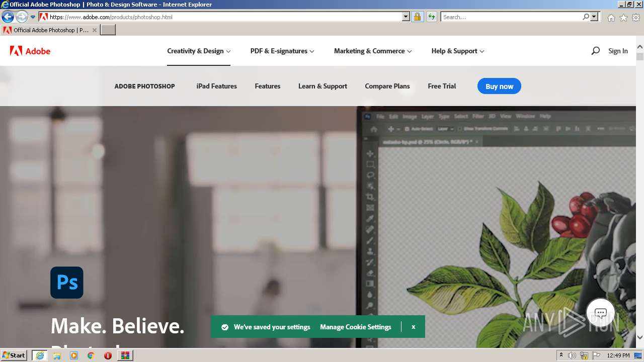This screenshot has width=644, height=362.
Task: Go back with browser Back arrow
Action: 8,17
